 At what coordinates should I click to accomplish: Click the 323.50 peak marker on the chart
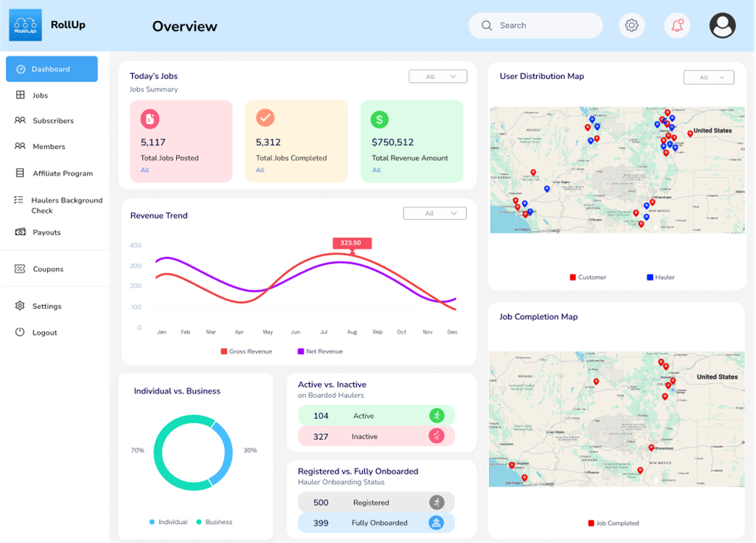351,242
